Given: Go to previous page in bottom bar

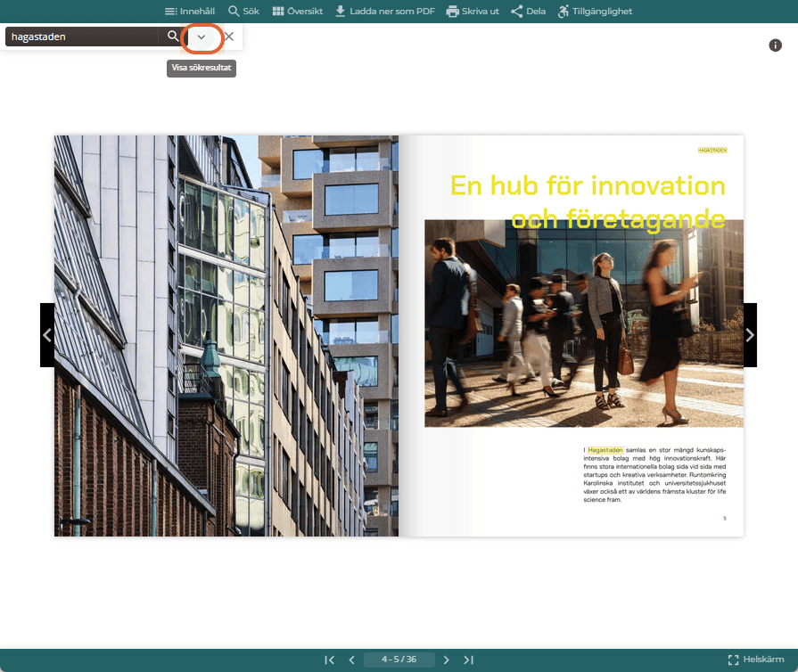Looking at the screenshot, I should coord(351,660).
